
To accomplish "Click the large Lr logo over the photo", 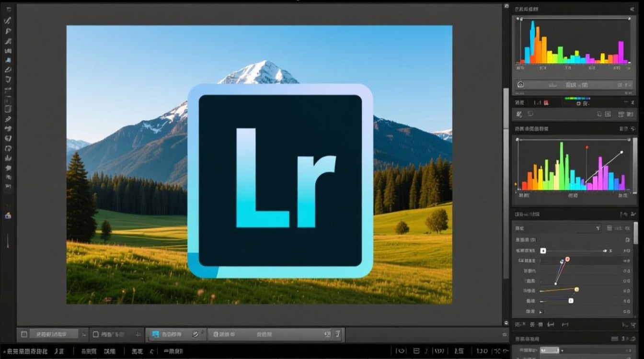I will point(280,181).
